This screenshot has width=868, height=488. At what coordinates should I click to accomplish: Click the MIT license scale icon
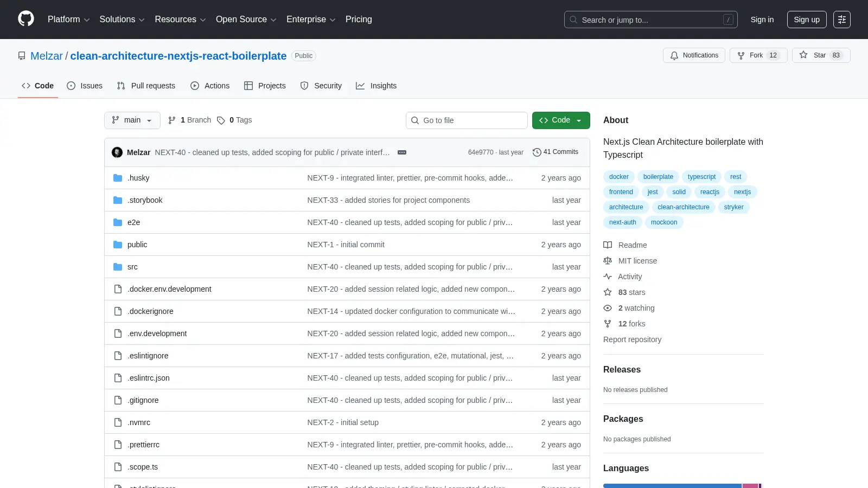pos(608,261)
